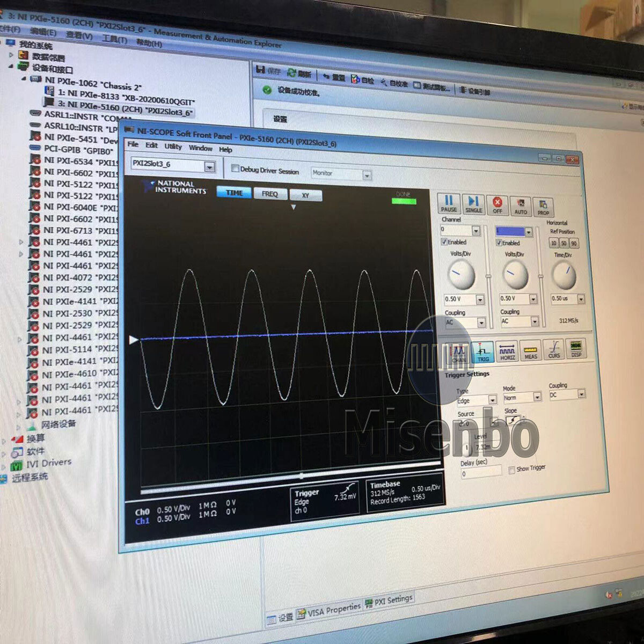
Task: Select the IVI Drivers tree node
Action: coord(41,463)
